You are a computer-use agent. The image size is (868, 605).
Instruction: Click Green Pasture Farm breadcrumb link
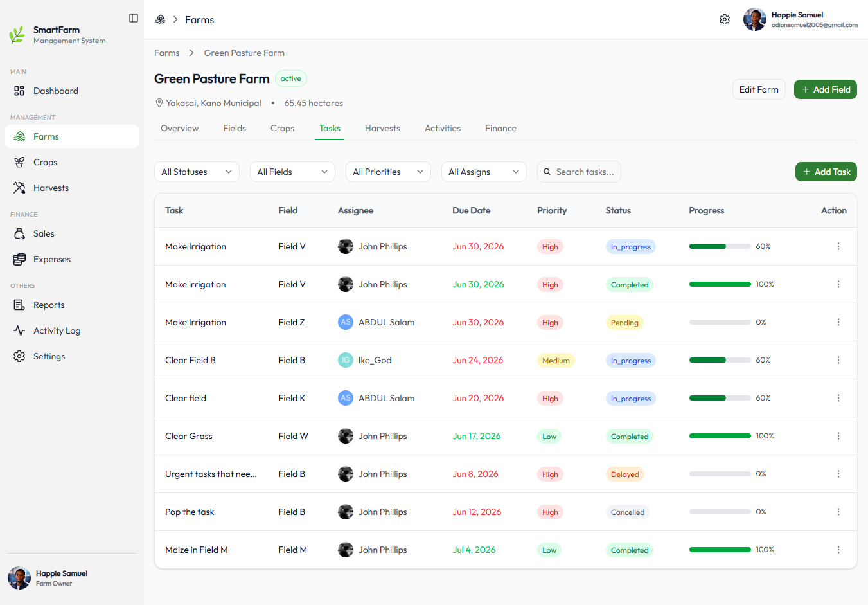244,53
